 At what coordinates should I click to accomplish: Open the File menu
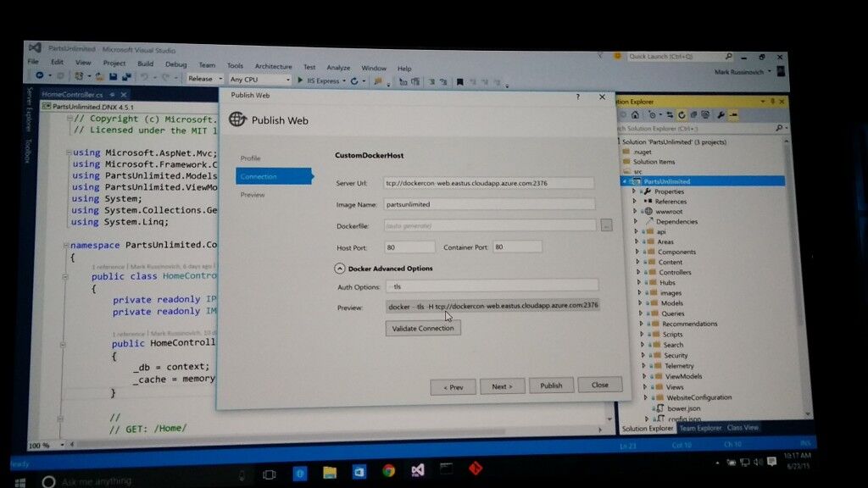[33, 61]
